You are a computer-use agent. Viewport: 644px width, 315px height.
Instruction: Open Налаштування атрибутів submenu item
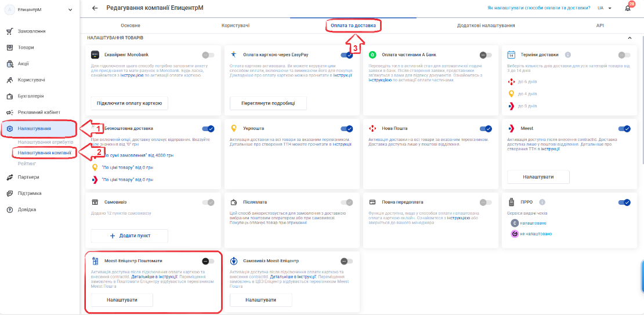[x=45, y=142]
